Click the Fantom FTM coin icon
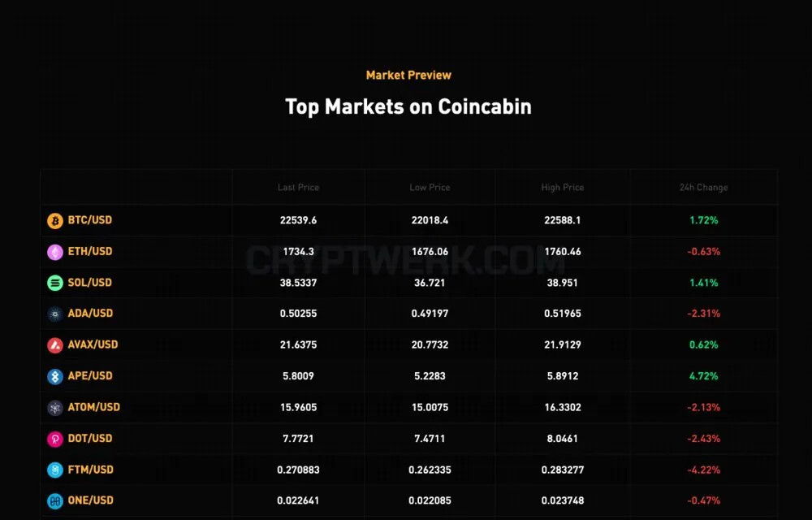 [55, 470]
